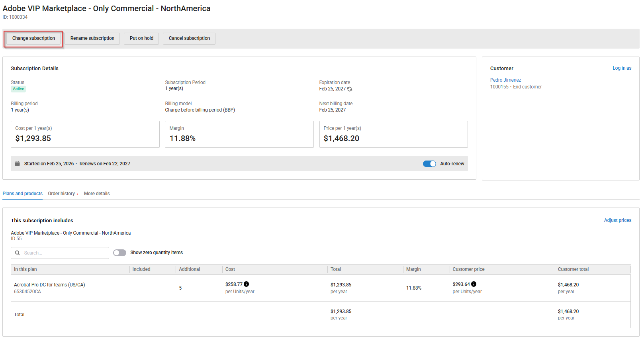This screenshot has height=339, width=644.
Task: Turn off the Auto-renew switch
Action: point(429,164)
